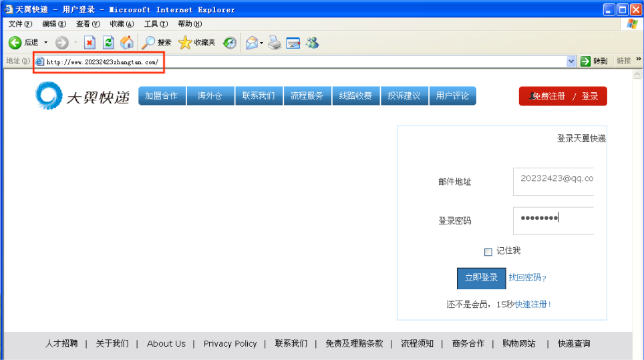644x360 pixels.
Task: Open About Us footer link
Action: pyautogui.click(x=166, y=343)
